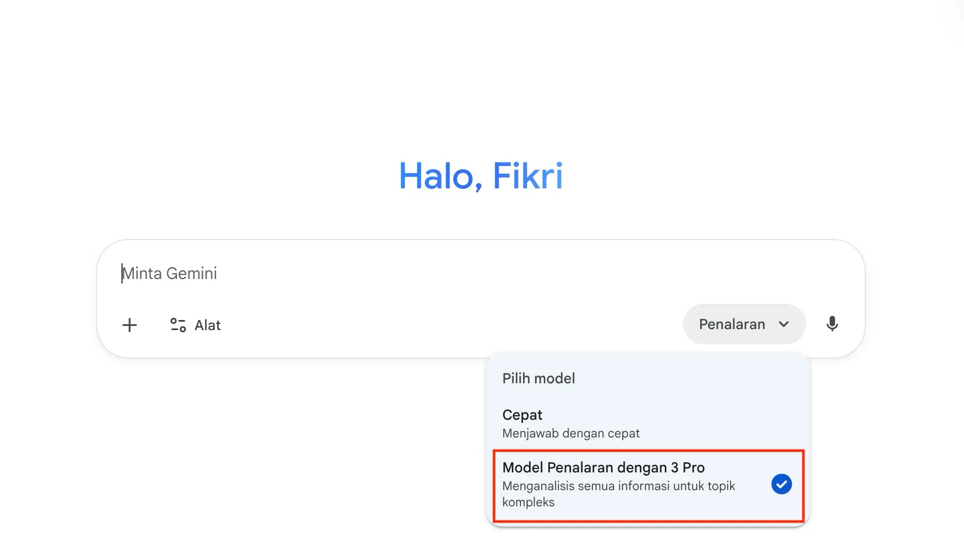This screenshot has height=560, width=964.
Task: Open the Alat tools sliders icon
Action: (178, 325)
